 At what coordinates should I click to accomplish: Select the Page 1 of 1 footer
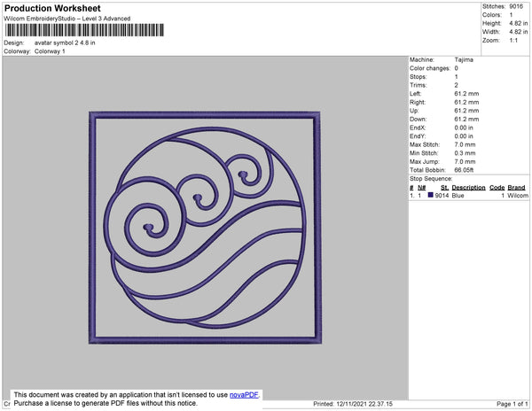512,404
